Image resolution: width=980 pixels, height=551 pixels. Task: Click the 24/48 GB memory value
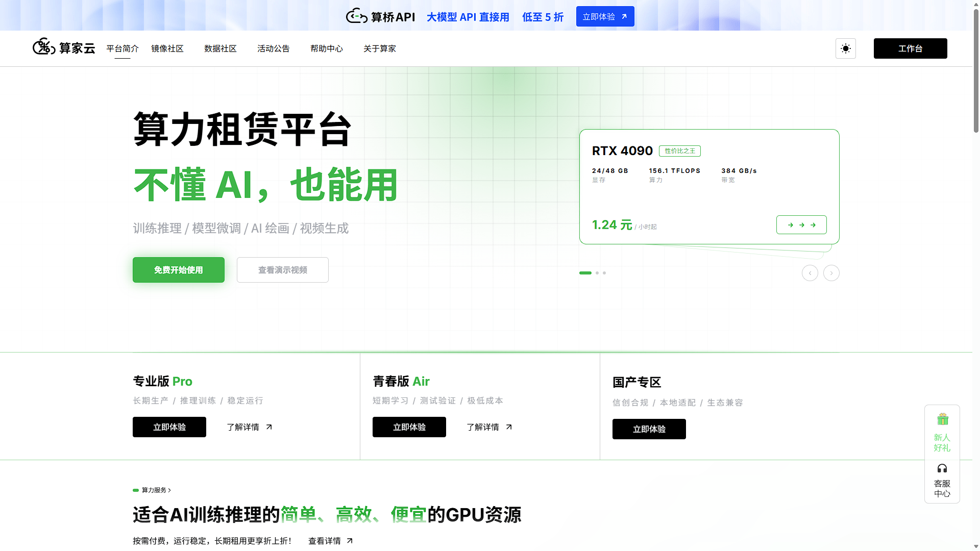tap(610, 171)
